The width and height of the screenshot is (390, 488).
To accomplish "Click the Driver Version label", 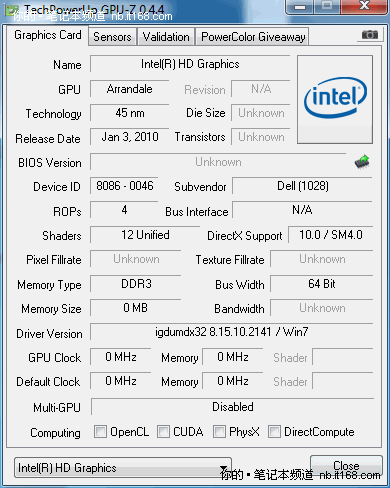I will tap(49, 334).
